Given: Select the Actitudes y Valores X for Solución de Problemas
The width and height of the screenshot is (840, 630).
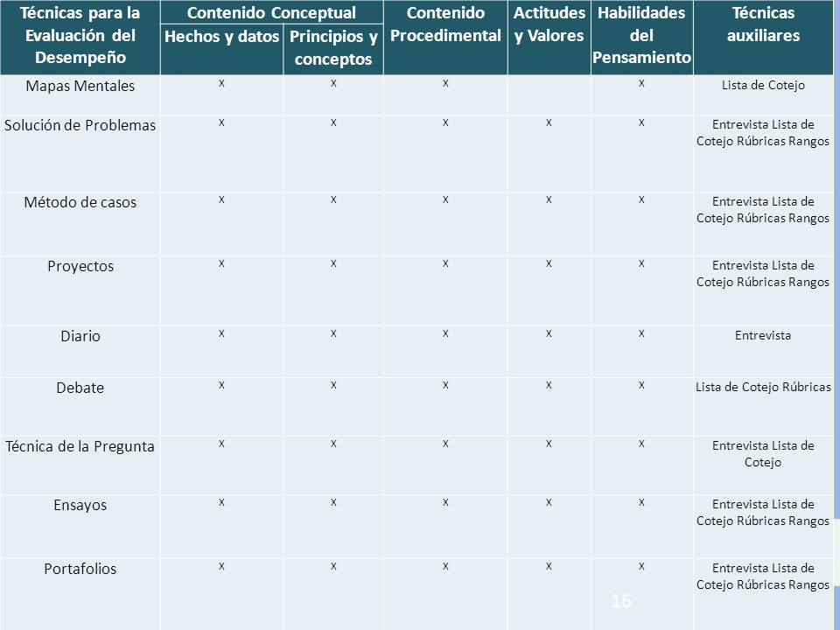Looking at the screenshot, I should pos(549,122).
